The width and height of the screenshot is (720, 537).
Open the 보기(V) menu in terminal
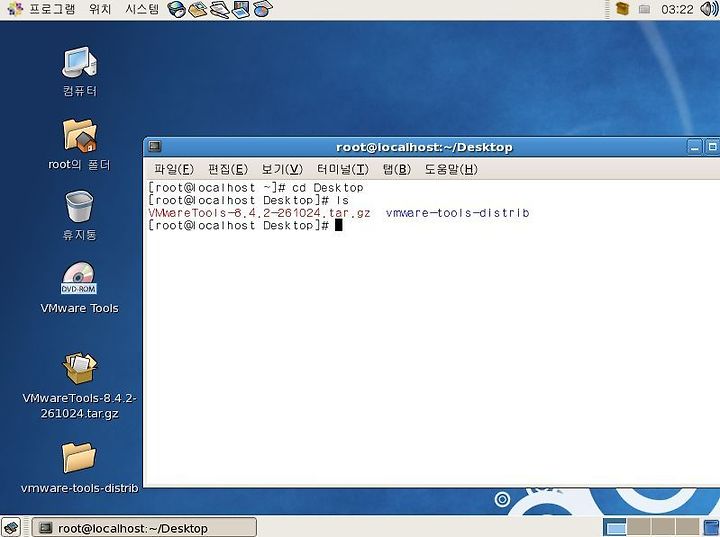point(282,170)
